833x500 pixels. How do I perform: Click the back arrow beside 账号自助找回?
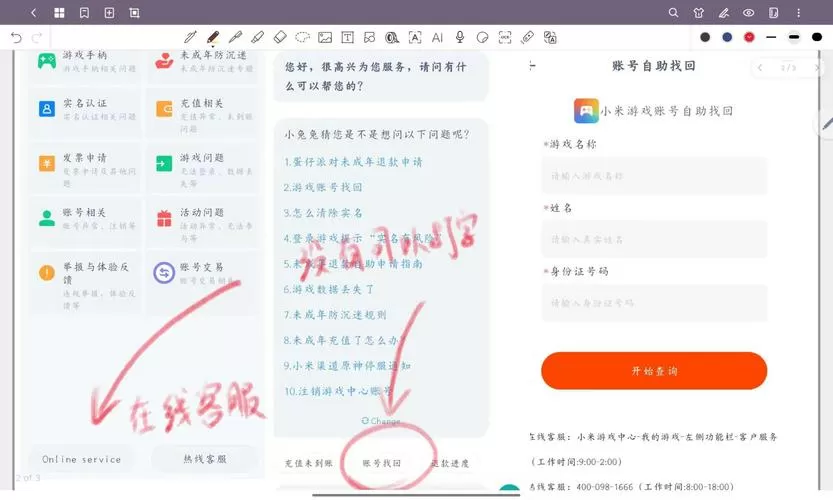pyautogui.click(x=532, y=66)
